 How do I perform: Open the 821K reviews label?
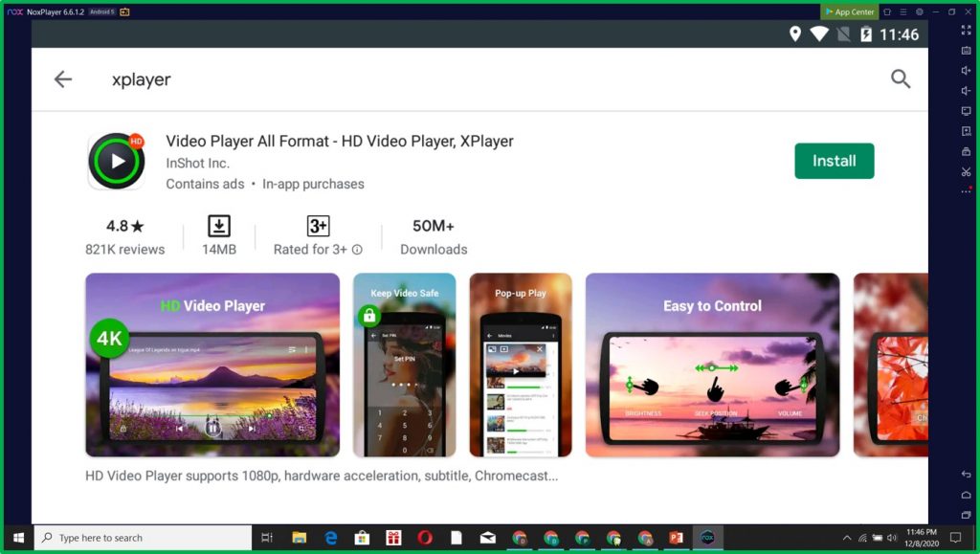point(125,249)
